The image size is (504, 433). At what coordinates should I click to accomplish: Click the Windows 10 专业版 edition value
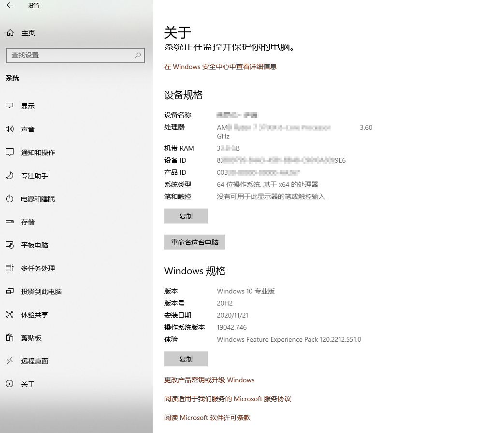(246, 291)
